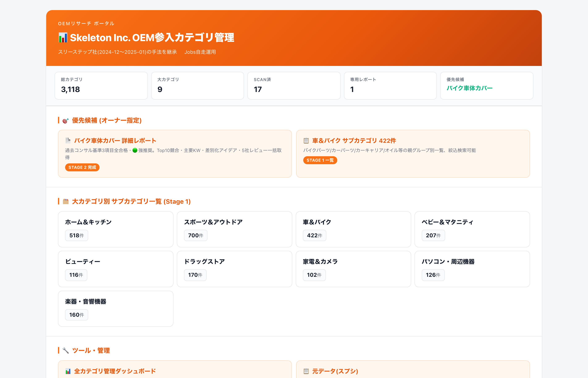
Task: Open 全カテゴリ管理ダッシュボード link
Action: [x=115, y=371]
